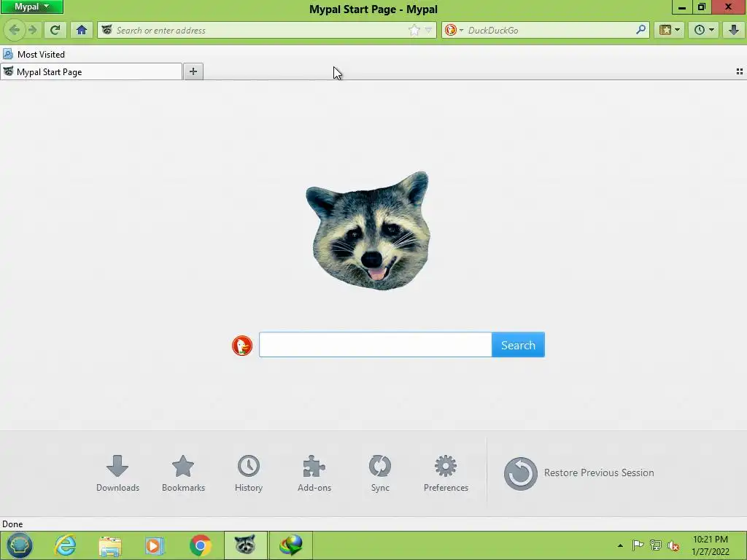The height and width of the screenshot is (560, 747).
Task: Open Add-ons from the start page
Action: [314, 473]
